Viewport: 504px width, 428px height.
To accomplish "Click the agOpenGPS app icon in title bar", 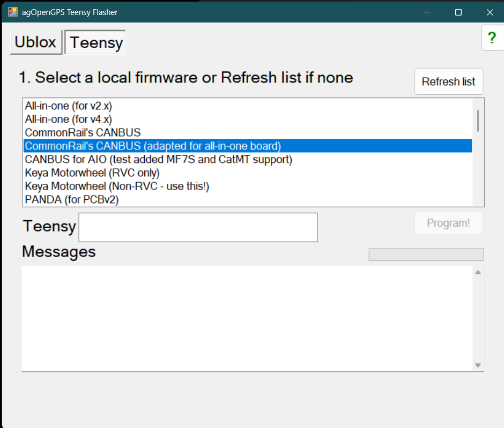I will coord(13,12).
